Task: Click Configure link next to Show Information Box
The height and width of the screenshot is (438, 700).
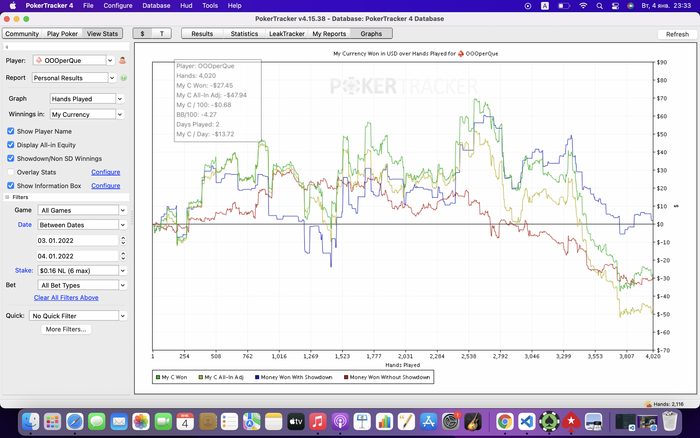Action: [x=106, y=185]
